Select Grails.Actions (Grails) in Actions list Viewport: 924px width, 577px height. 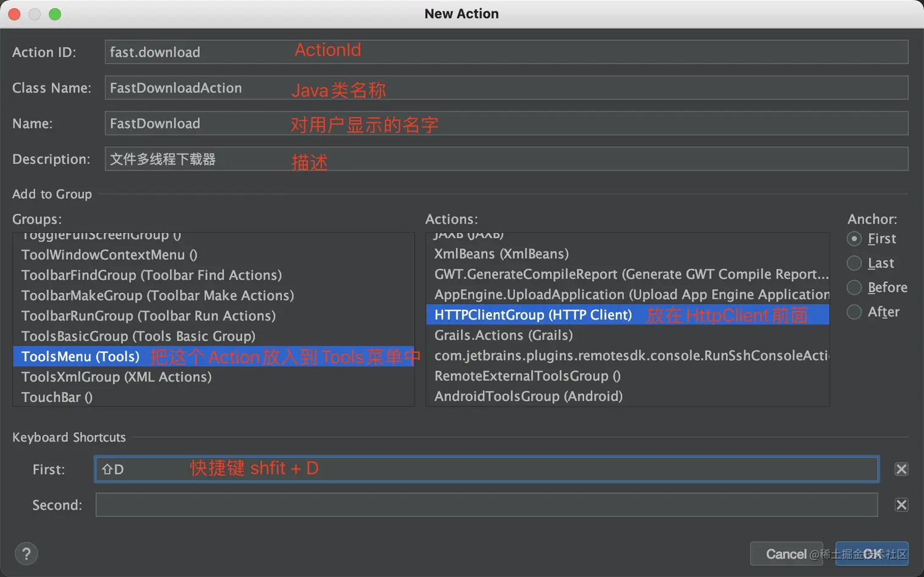(504, 335)
